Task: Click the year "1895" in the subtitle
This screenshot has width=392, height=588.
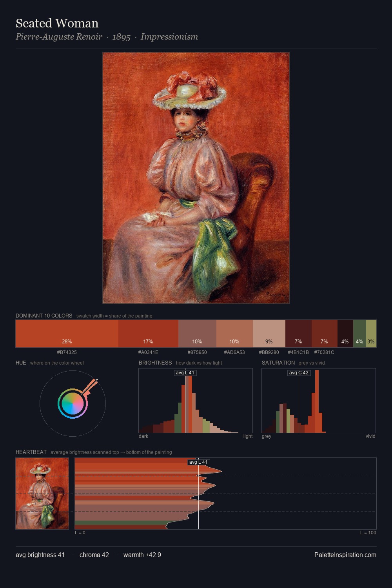Action: (x=122, y=37)
